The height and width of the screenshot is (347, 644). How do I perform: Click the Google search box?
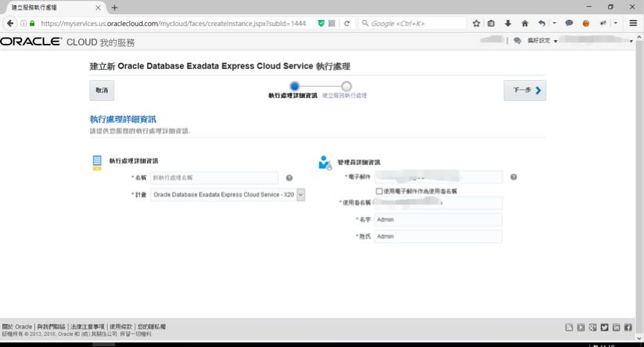[x=413, y=23]
